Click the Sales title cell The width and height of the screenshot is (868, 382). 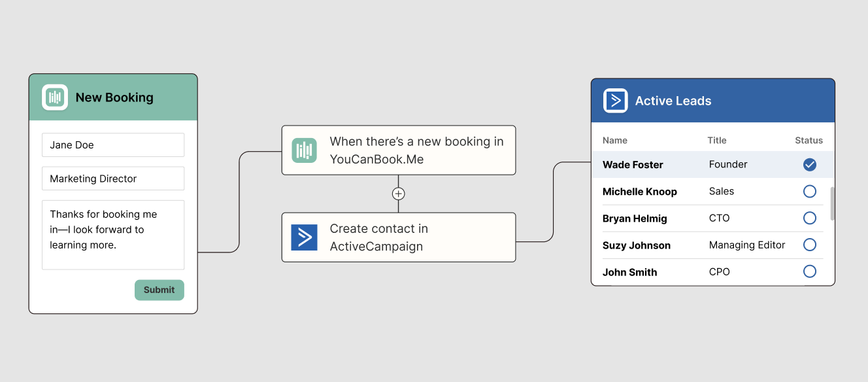pyautogui.click(x=722, y=192)
